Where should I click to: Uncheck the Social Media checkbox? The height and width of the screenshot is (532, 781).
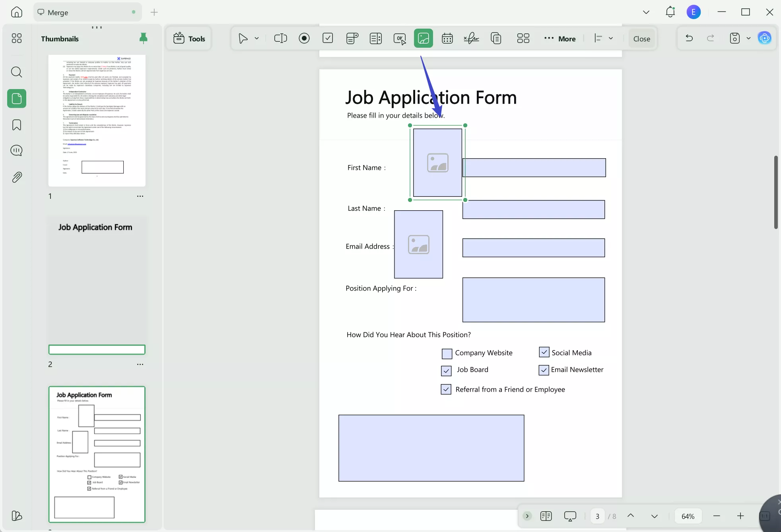coord(544,352)
